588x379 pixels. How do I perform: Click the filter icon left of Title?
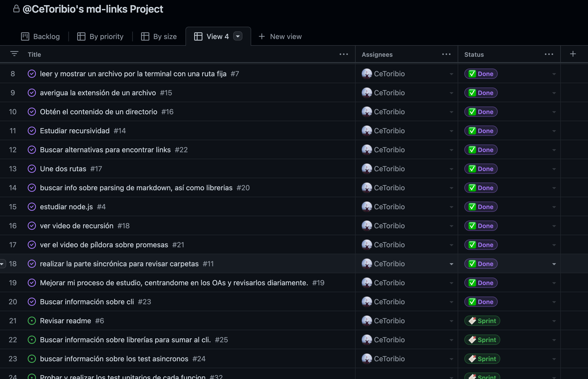14,54
